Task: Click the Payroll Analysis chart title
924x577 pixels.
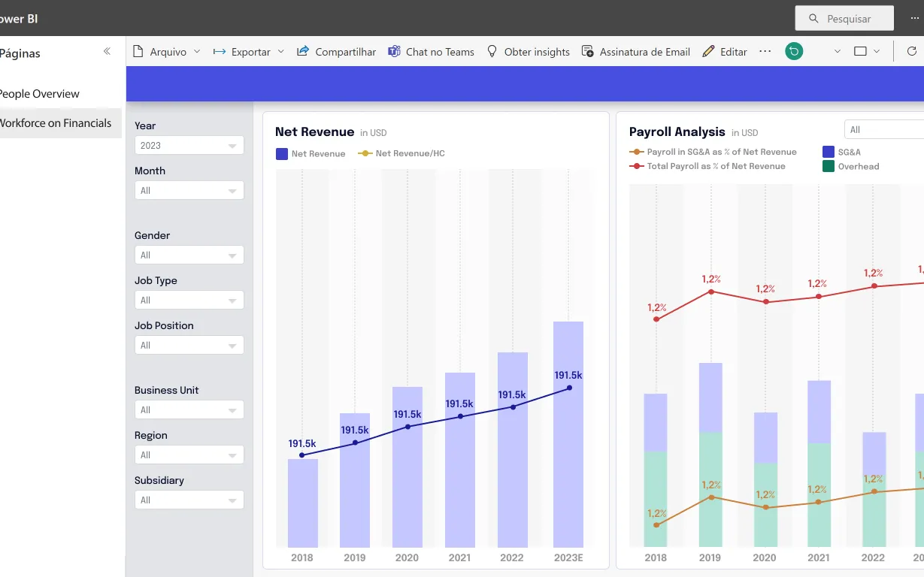Action: [677, 132]
